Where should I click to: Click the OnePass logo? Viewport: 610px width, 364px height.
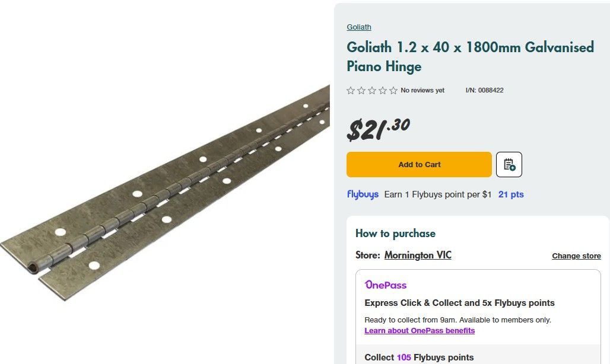coord(386,285)
